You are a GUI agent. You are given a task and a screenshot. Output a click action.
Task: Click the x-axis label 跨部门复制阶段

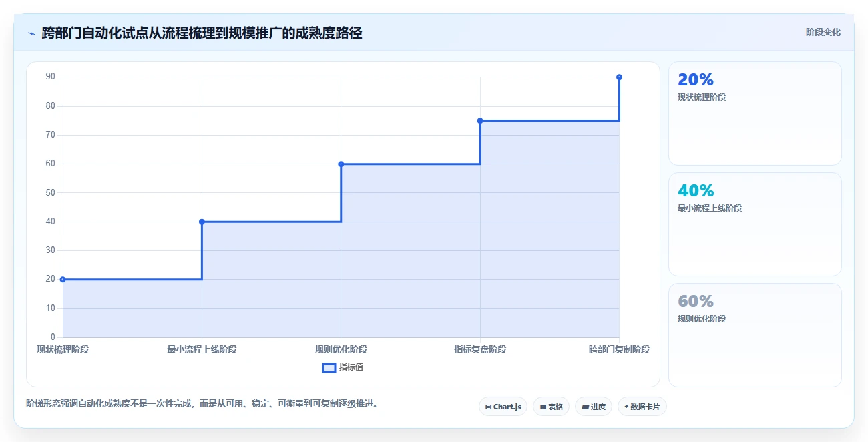point(619,349)
